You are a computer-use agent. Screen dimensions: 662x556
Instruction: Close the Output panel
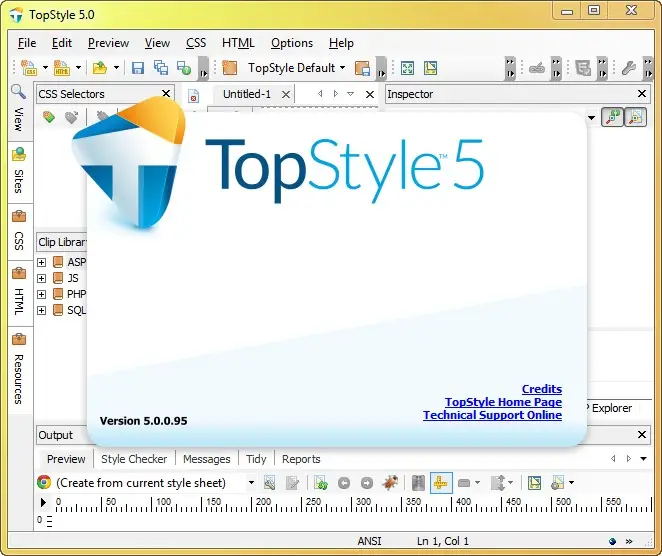pyautogui.click(x=642, y=434)
